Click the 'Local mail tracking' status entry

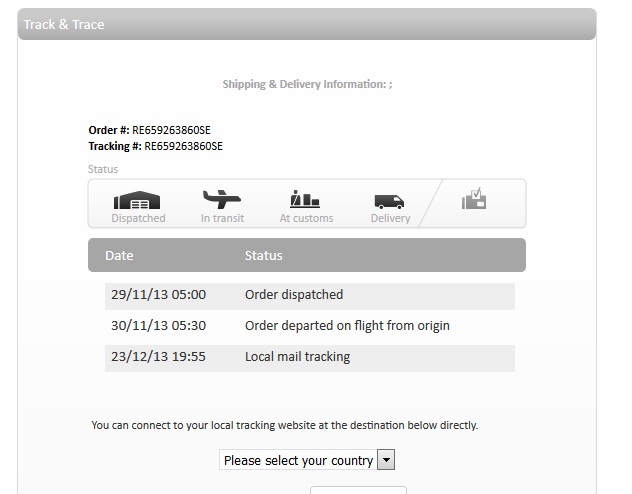tap(297, 356)
